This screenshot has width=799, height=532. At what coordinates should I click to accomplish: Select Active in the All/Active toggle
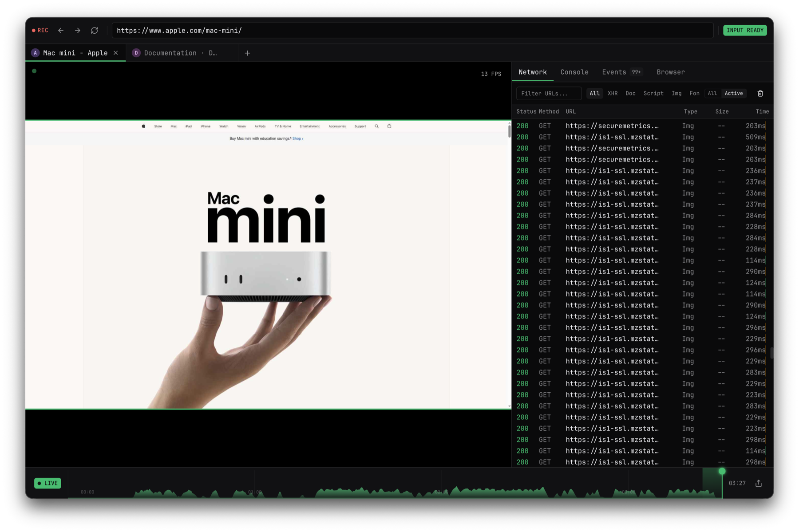[x=733, y=93]
